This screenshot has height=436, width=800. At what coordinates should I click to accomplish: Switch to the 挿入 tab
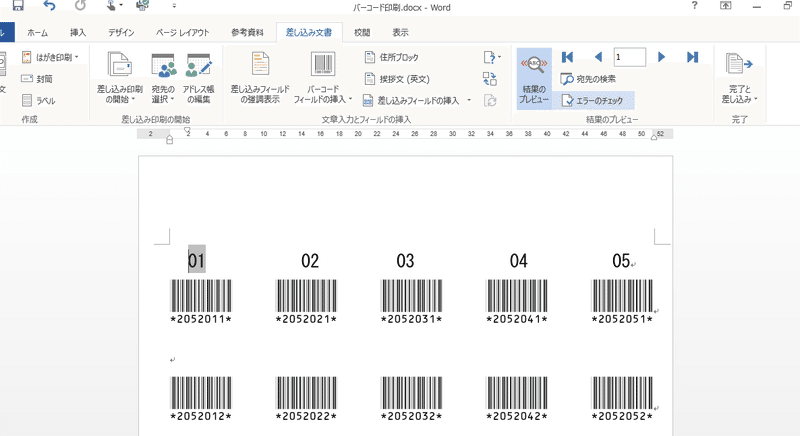pyautogui.click(x=78, y=33)
